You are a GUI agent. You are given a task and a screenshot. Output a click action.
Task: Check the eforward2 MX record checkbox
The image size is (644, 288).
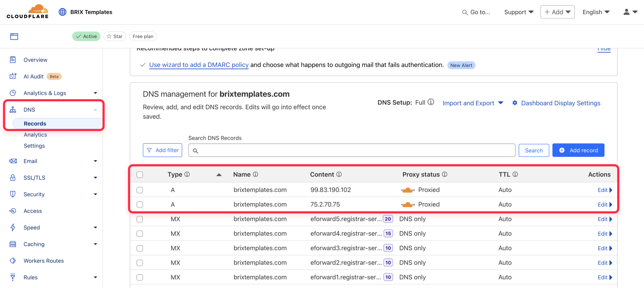(140, 263)
